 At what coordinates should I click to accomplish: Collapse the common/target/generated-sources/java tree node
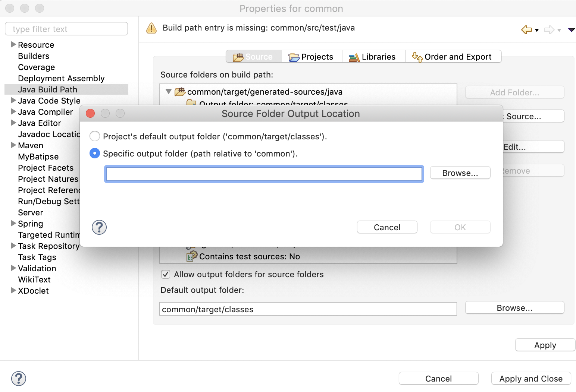click(x=168, y=91)
